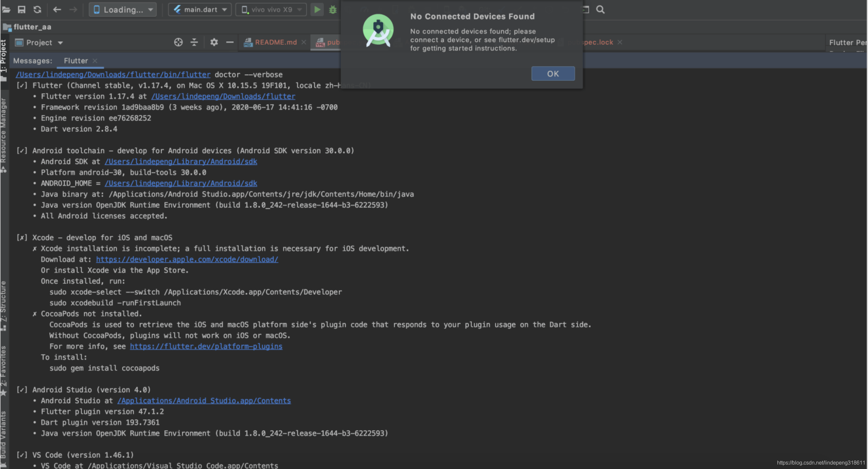Open a file using the open folder icon
Screen dimensions: 868x469
point(6,9)
